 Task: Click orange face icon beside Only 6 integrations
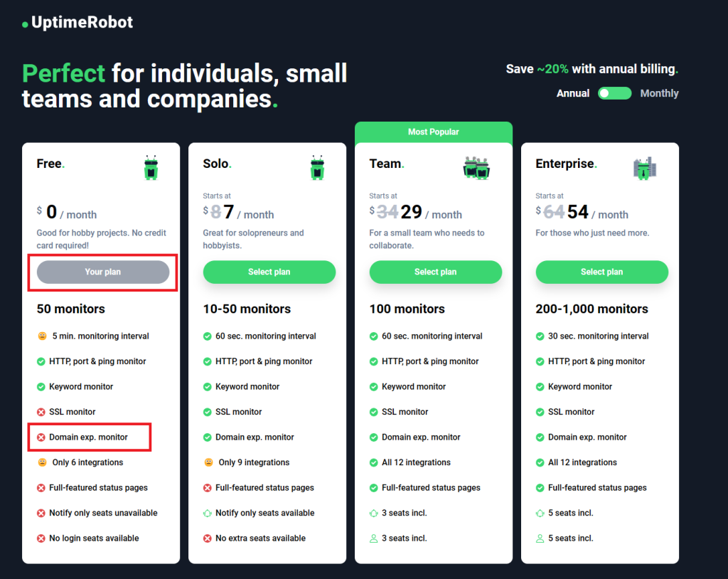click(x=43, y=462)
